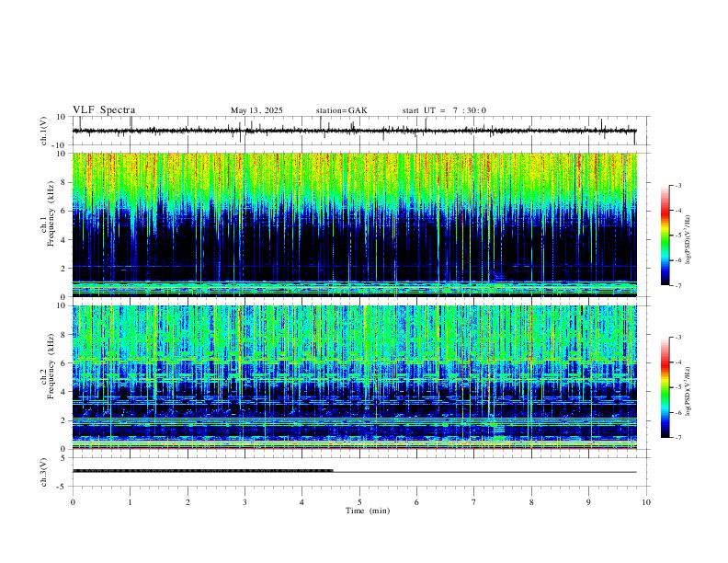
Task: Click time axis tick label "1"
Action: [x=130, y=502]
